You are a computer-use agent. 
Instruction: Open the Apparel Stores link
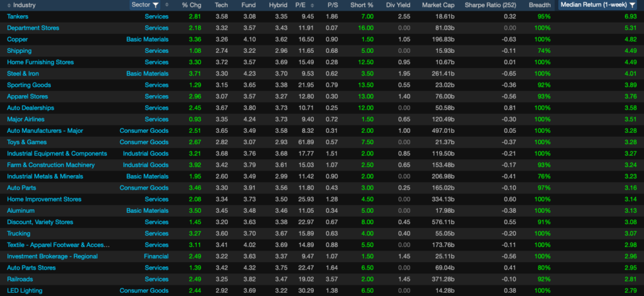click(x=28, y=96)
